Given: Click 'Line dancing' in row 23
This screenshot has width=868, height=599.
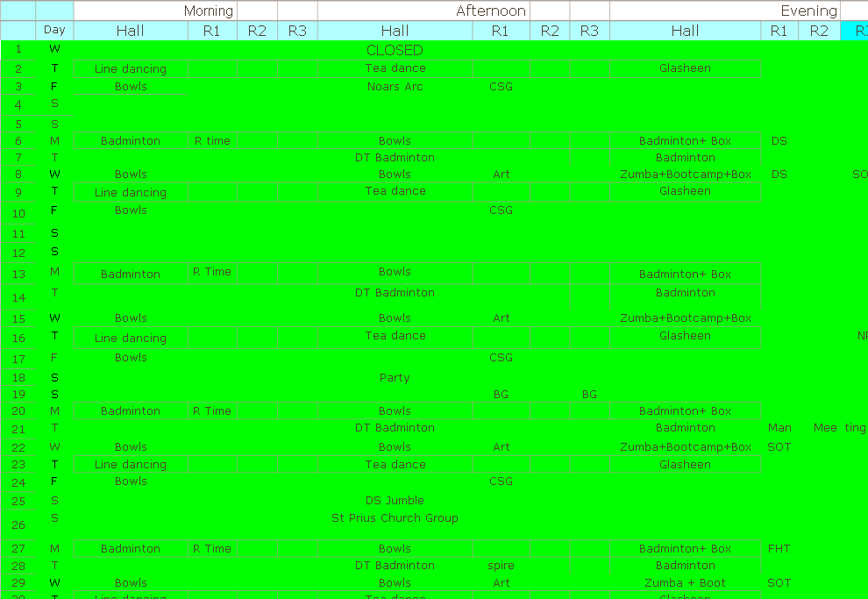Looking at the screenshot, I should (131, 464).
